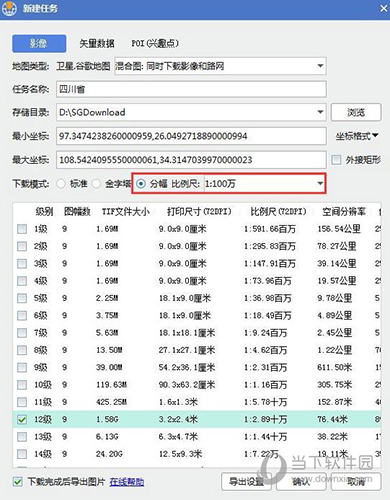Enable the 外接矩形 checkbox
Viewport: 390px width, 500px height.
(336, 160)
